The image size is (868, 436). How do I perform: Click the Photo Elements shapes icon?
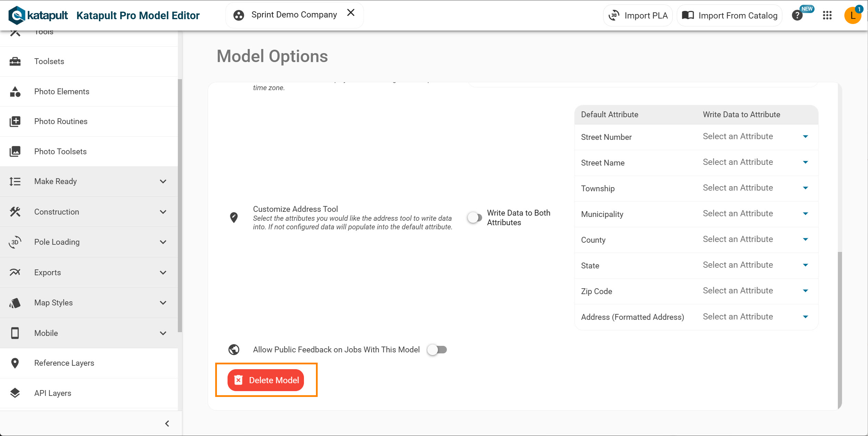point(15,92)
